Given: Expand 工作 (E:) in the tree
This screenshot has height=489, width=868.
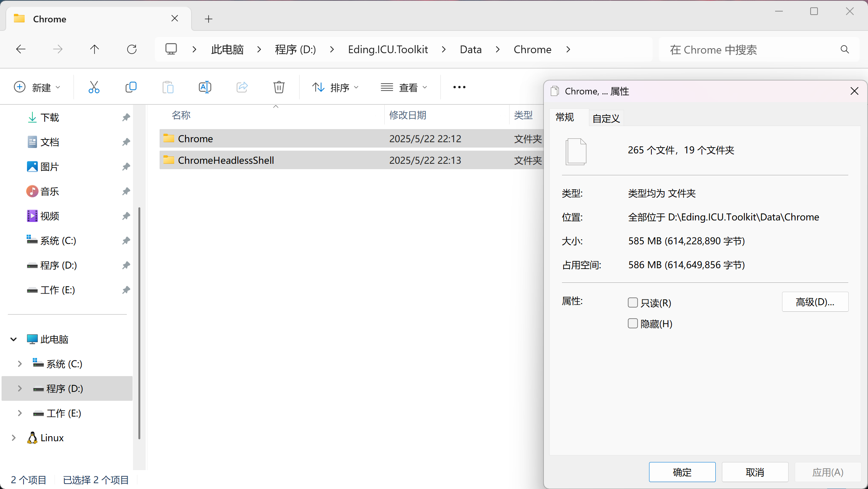Looking at the screenshot, I should 20,413.
